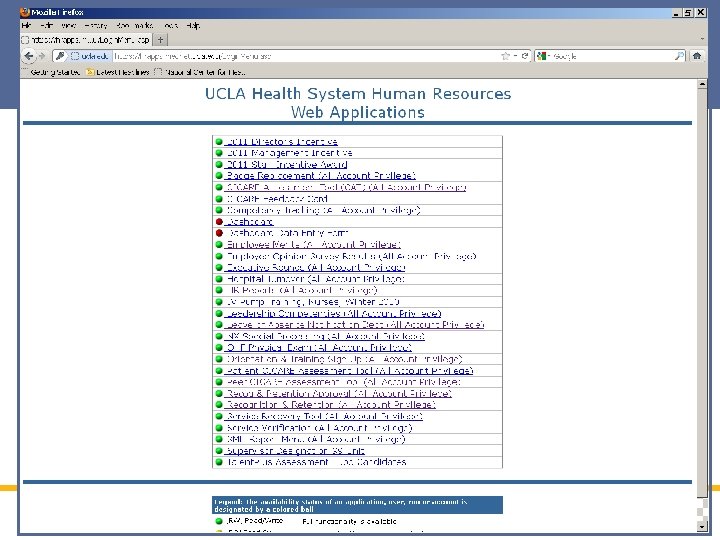Open a new tab with plus button
720x540 pixels.
160,40
